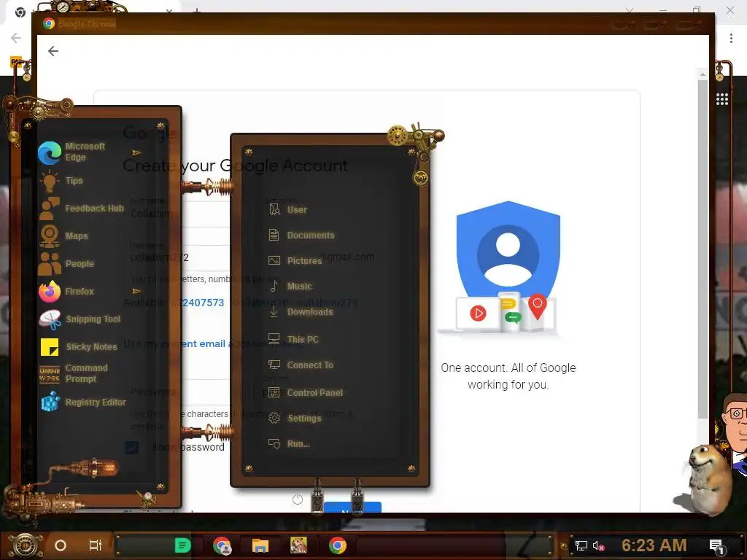Click the blue Next button
Screen dimensions: 747x560
coord(352,507)
